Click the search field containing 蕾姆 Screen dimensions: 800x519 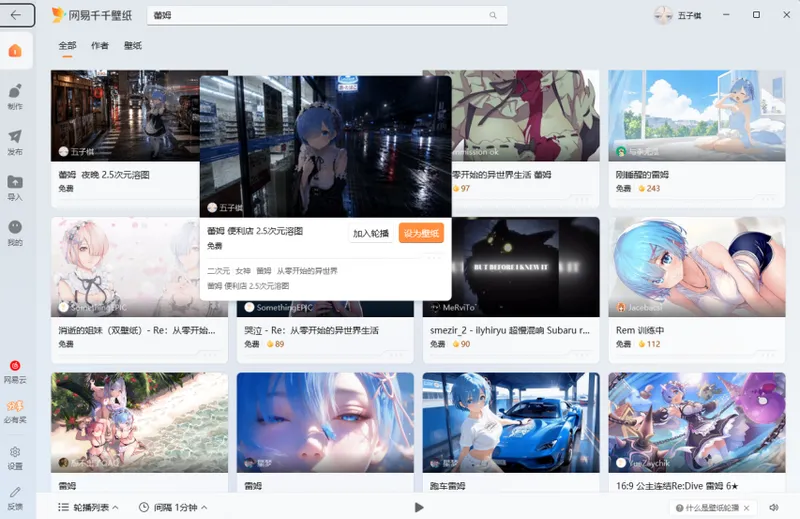coord(327,15)
